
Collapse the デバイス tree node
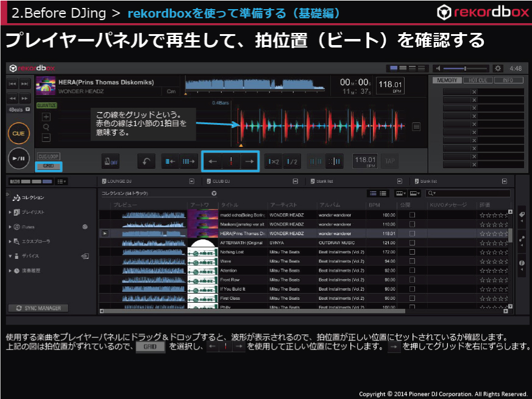[x=10, y=256]
